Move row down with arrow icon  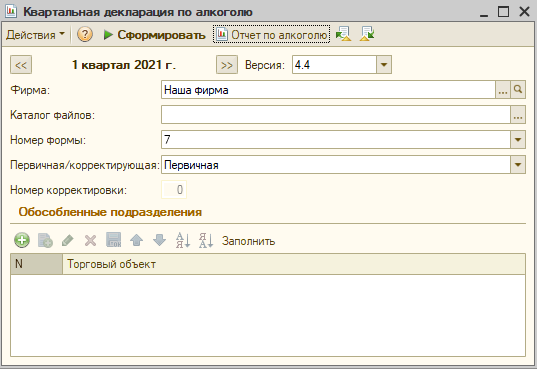coord(159,240)
